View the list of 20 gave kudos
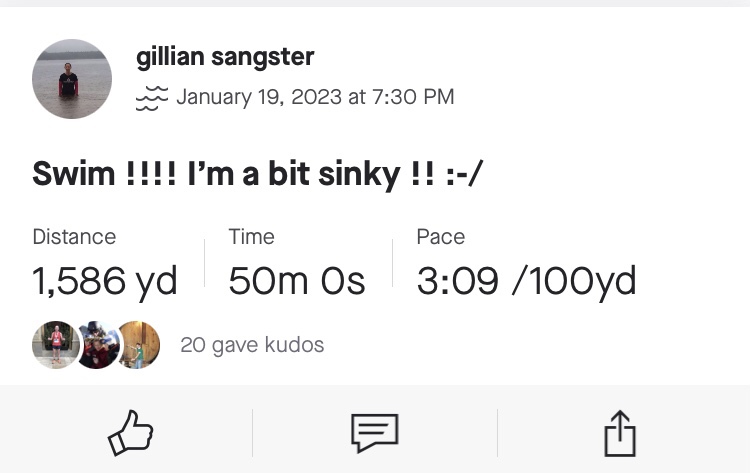The height and width of the screenshot is (473, 750). tap(252, 345)
